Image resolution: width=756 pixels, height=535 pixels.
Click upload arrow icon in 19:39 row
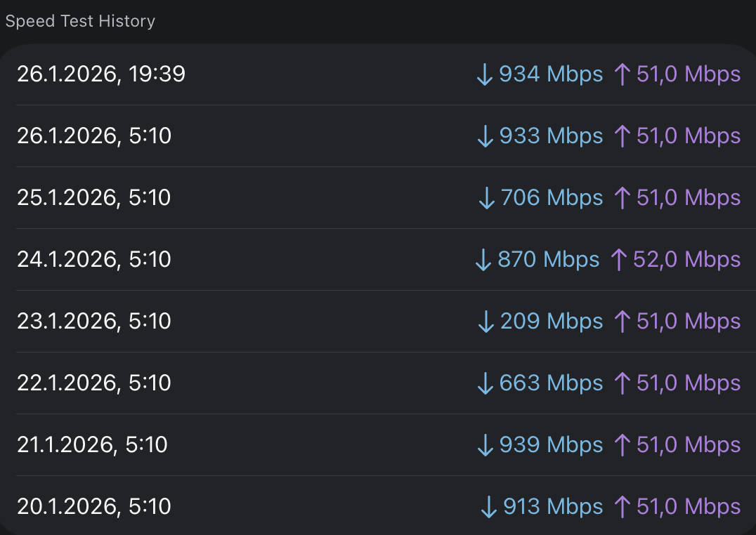tap(621, 74)
